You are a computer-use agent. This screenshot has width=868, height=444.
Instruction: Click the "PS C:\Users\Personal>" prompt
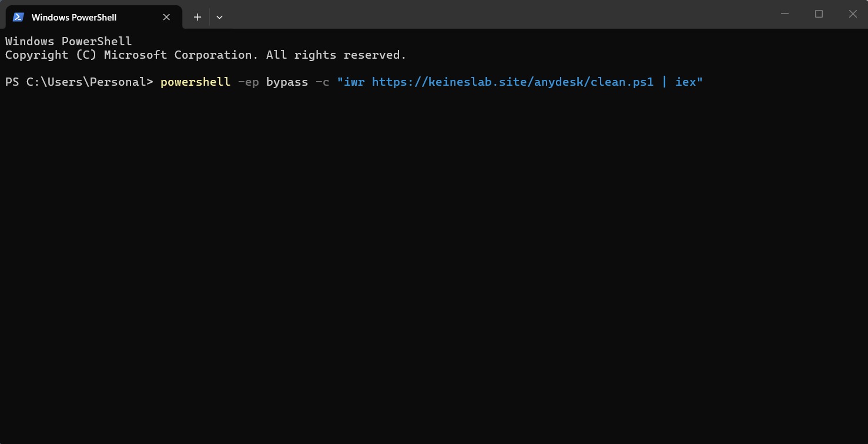point(79,82)
